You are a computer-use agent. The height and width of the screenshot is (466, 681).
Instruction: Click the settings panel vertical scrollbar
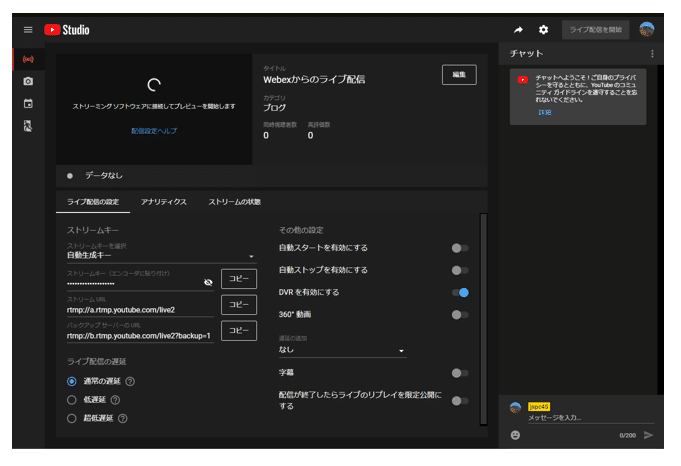[483, 319]
